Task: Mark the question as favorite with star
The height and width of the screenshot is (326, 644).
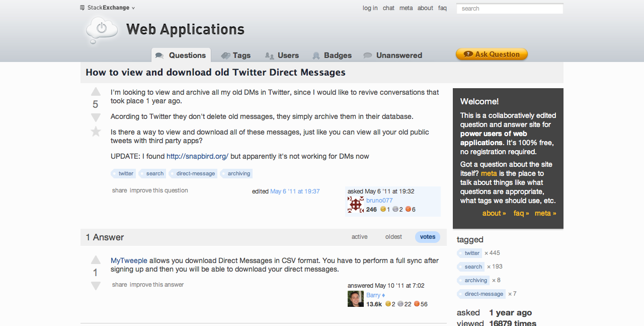Action: pyautogui.click(x=96, y=132)
